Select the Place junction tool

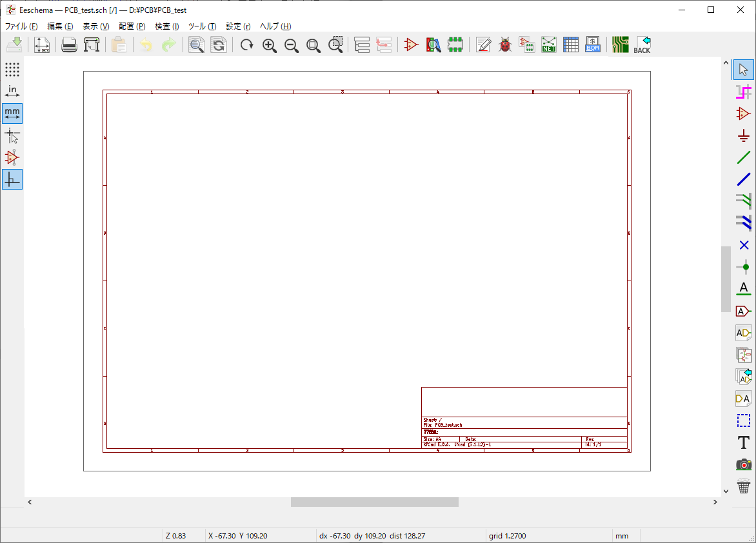[x=744, y=267]
